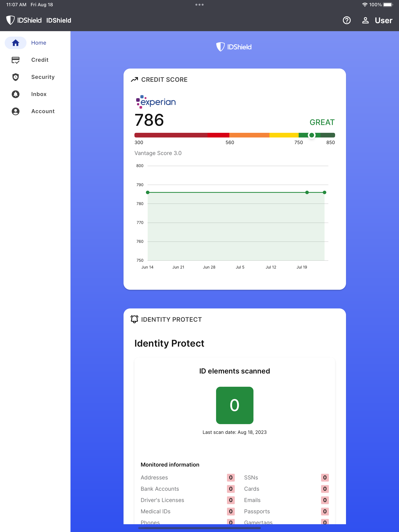Go to the Account menu label
This screenshot has width=399, height=532.
pyautogui.click(x=43, y=111)
